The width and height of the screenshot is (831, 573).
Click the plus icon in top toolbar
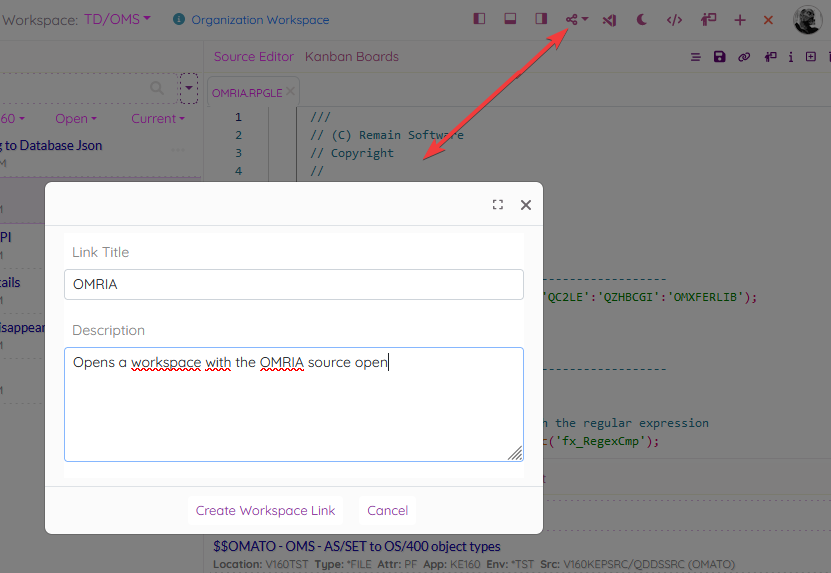(740, 19)
